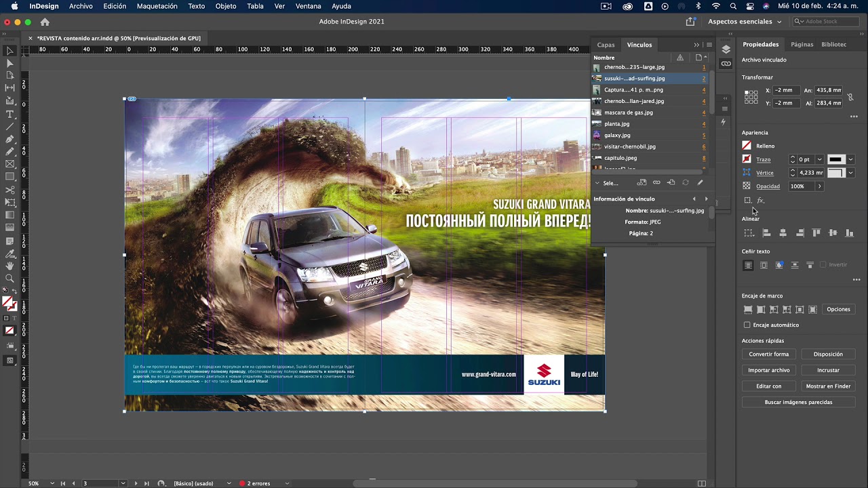Select the Pen tool
This screenshot has width=868, height=488.
10,139
